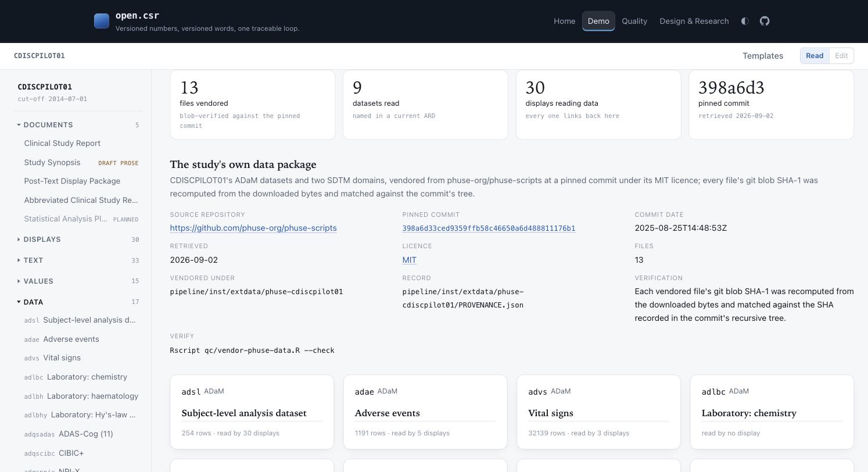
Task: Open Post-Text Display Package document
Action: point(81,181)
